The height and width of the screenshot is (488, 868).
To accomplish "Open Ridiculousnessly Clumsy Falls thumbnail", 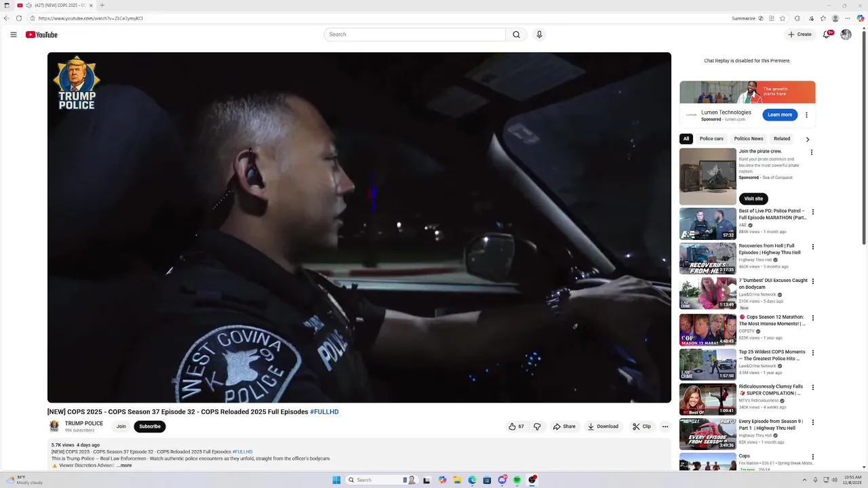I will (708, 399).
